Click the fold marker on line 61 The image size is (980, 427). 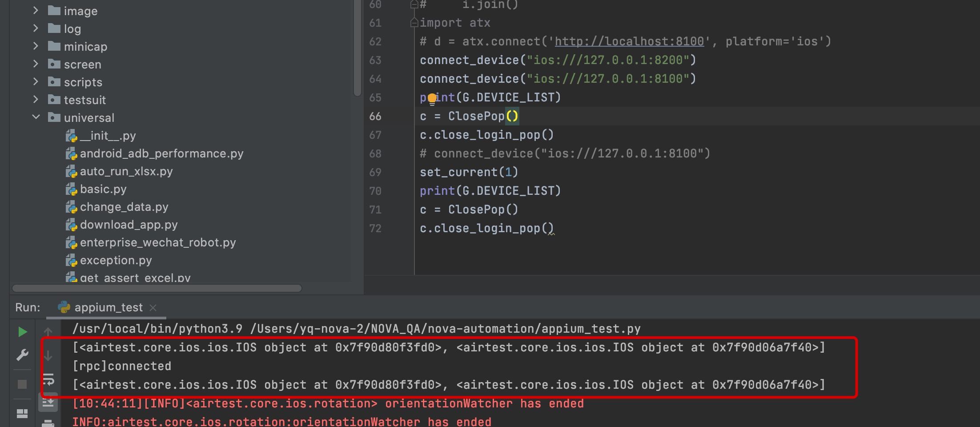point(414,23)
